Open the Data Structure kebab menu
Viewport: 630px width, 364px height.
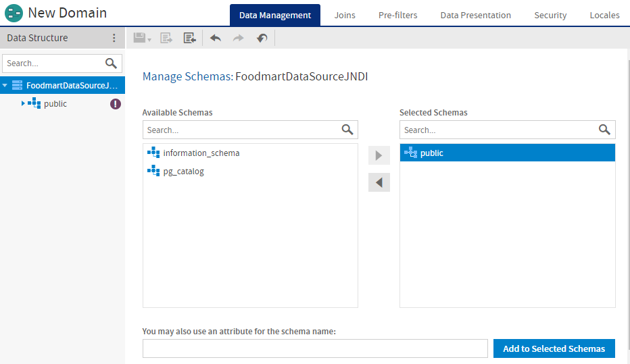point(114,38)
